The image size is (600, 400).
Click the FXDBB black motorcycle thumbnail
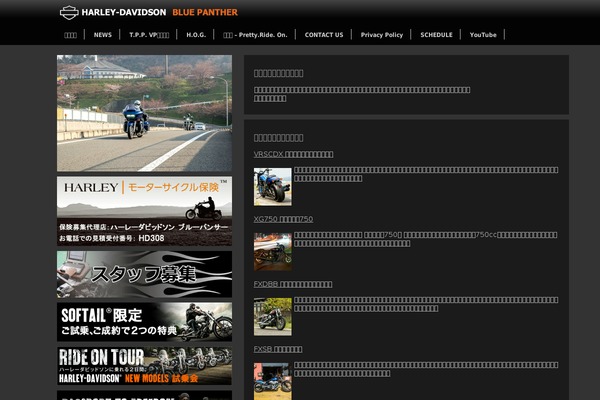272,317
